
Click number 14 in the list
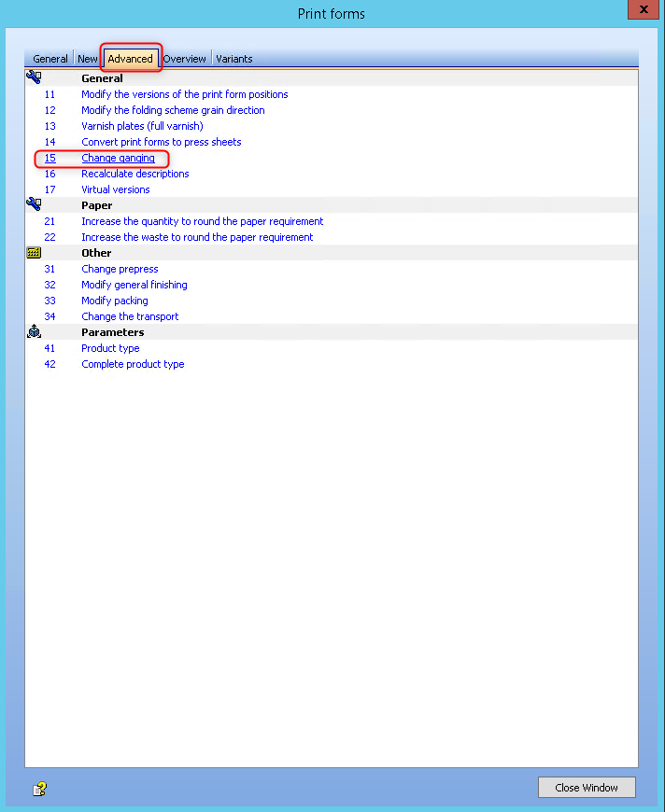pos(50,142)
